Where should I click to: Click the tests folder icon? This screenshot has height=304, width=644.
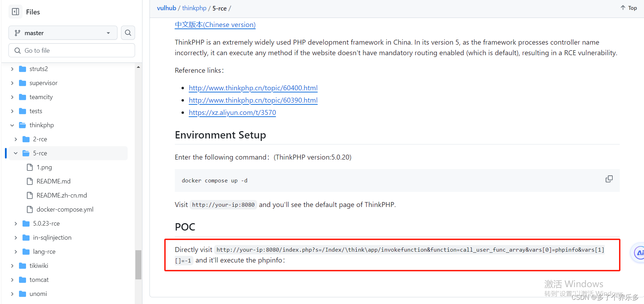point(23,111)
